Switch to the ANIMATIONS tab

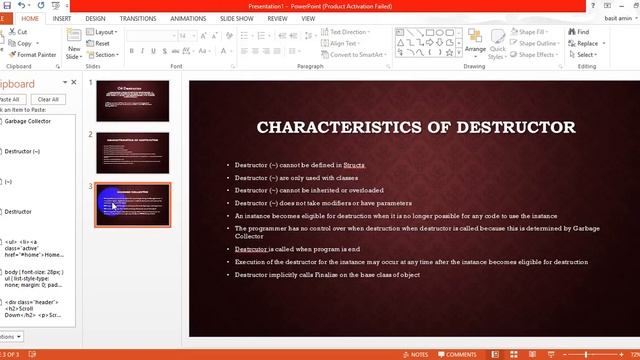188,19
